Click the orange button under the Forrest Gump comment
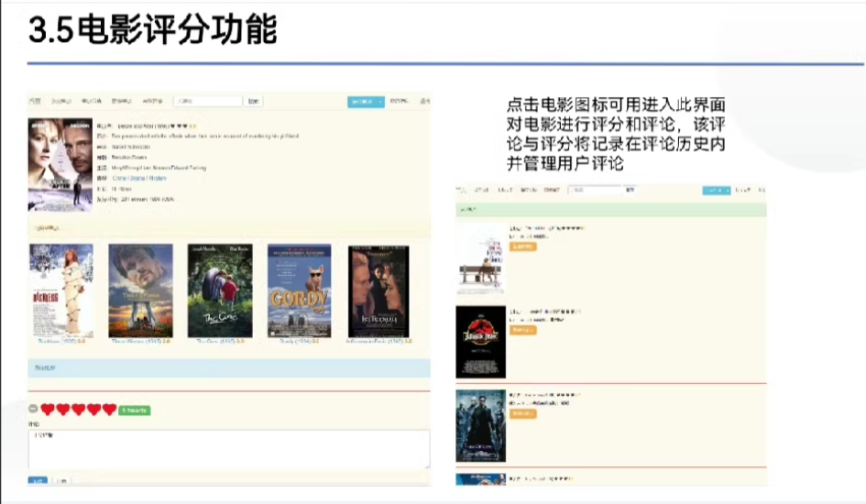 pos(522,247)
